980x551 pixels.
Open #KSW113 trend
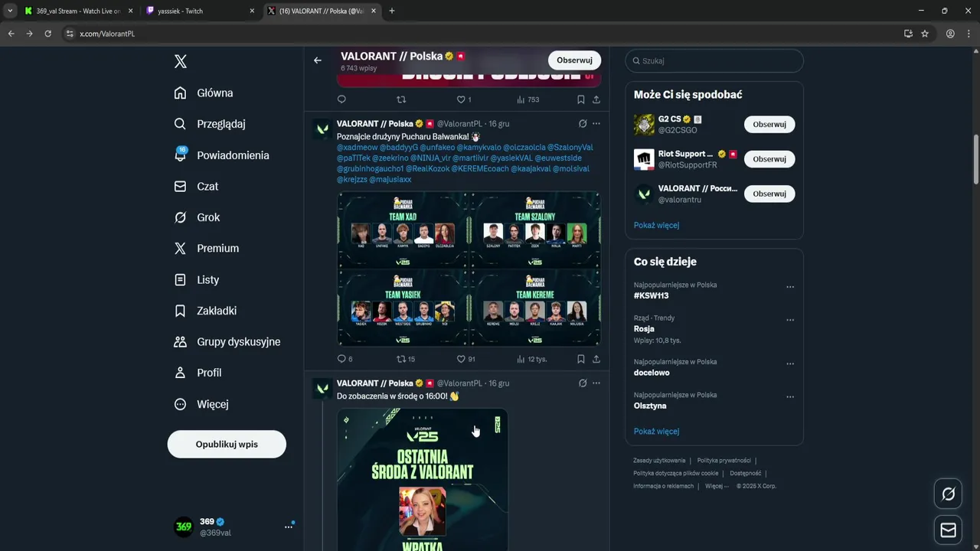(x=651, y=295)
